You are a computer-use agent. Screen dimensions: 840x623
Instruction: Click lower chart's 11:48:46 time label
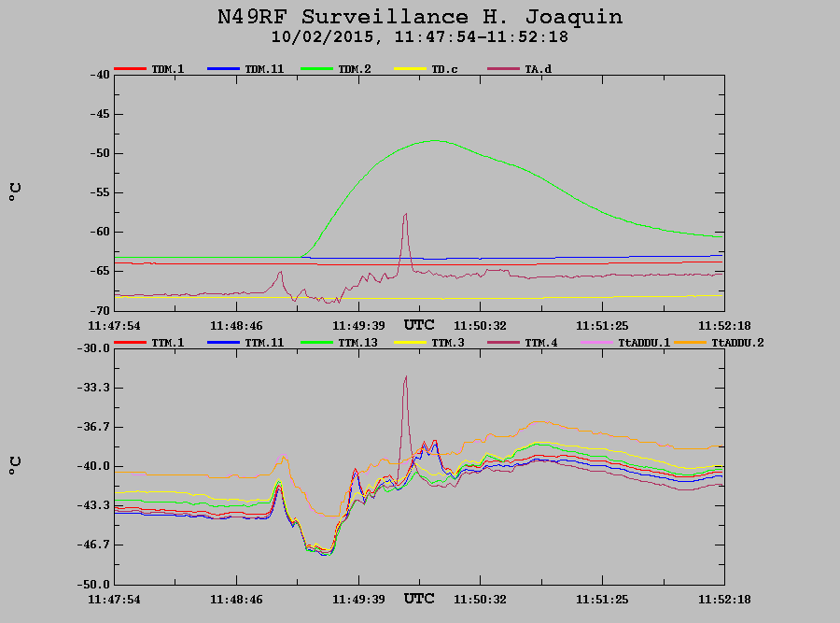(236, 600)
